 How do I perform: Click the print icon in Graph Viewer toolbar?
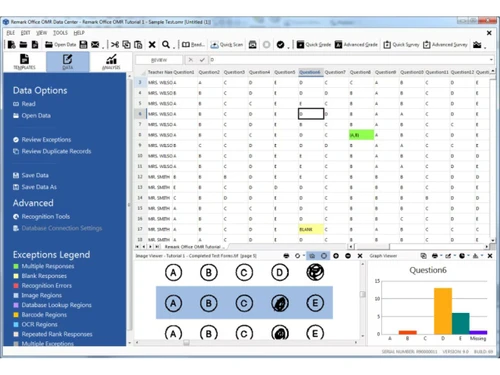click(x=435, y=256)
